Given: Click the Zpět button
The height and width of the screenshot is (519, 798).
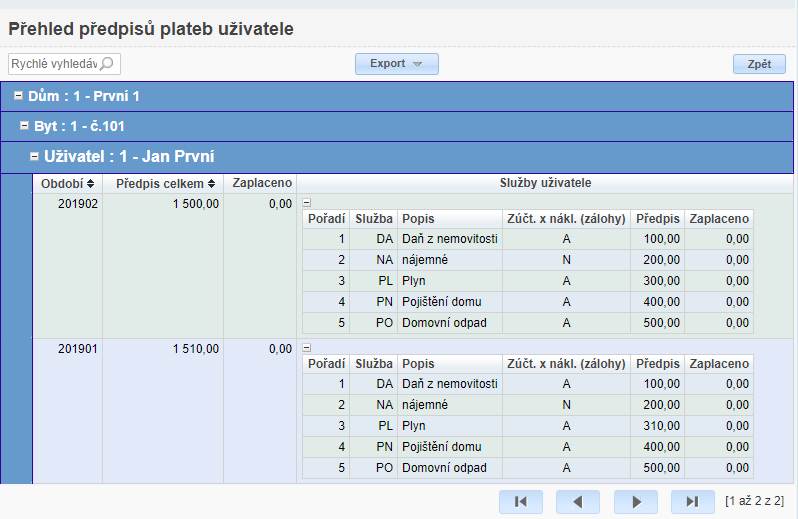Looking at the screenshot, I should (759, 64).
